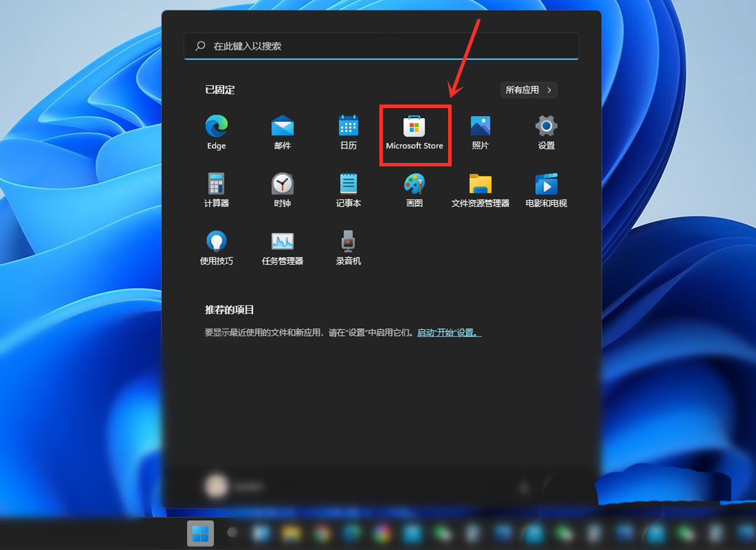Click the 启动"开始"设置 link
This screenshot has height=550, width=756.
[449, 333]
